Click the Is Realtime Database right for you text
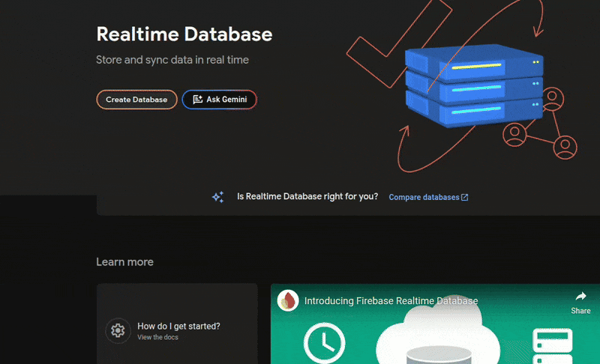Image resolution: width=600 pixels, height=364 pixels. click(x=307, y=197)
